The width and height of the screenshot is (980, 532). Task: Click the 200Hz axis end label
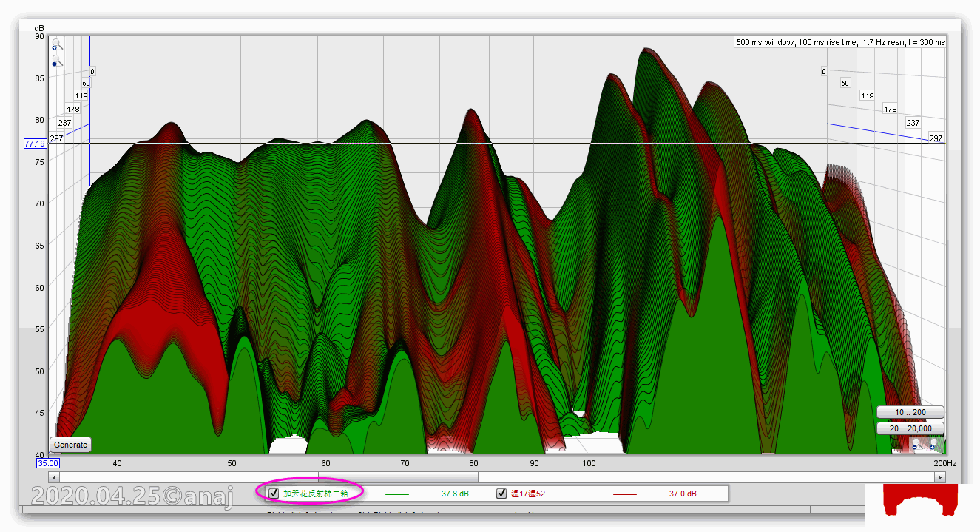[x=944, y=463]
